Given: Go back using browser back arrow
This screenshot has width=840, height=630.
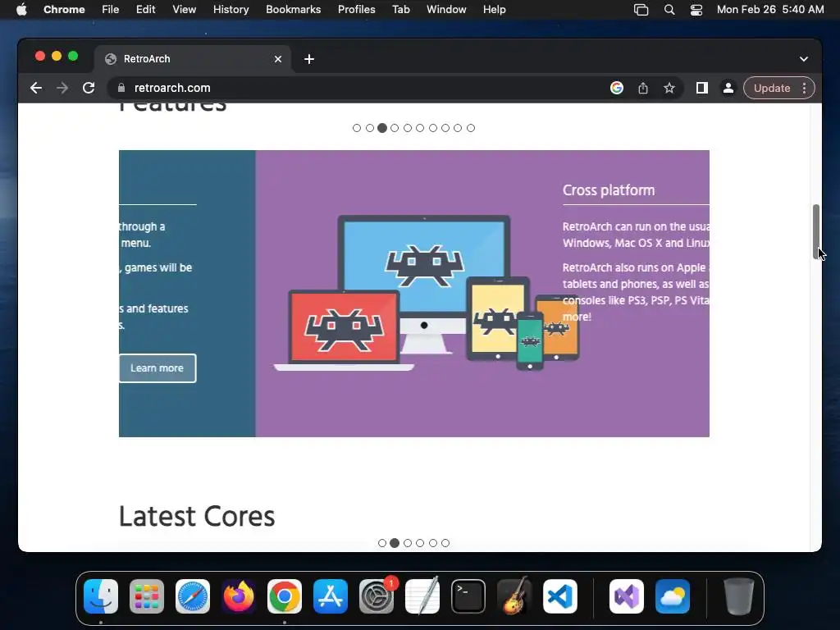Looking at the screenshot, I should [x=36, y=88].
